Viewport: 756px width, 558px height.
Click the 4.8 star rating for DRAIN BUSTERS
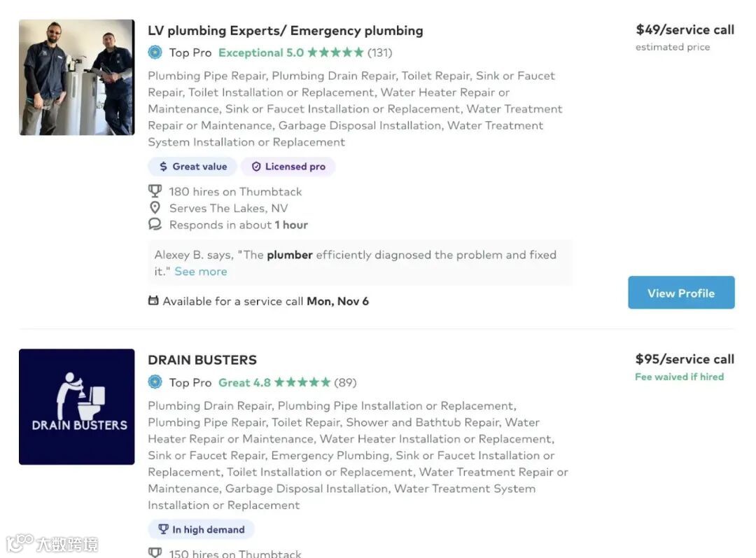click(302, 382)
